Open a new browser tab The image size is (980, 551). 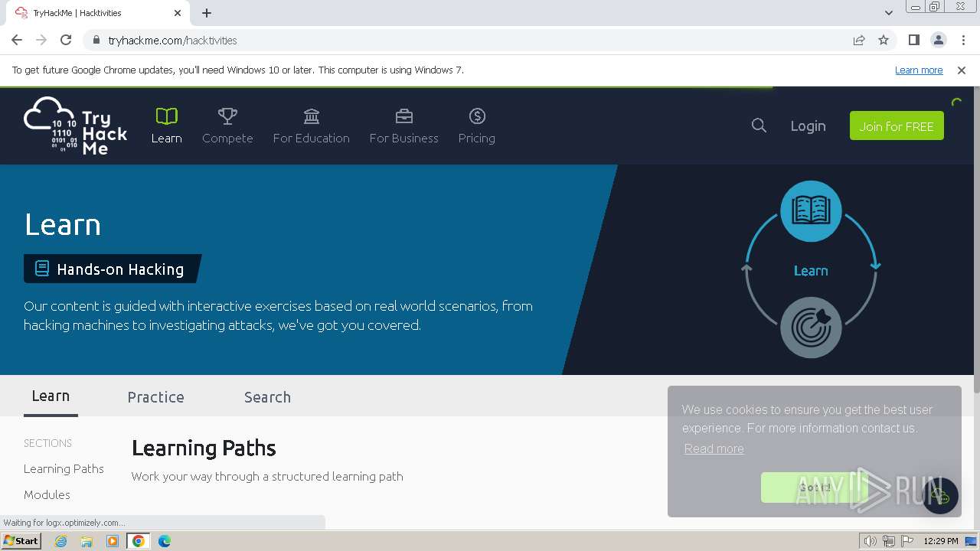[x=207, y=13]
